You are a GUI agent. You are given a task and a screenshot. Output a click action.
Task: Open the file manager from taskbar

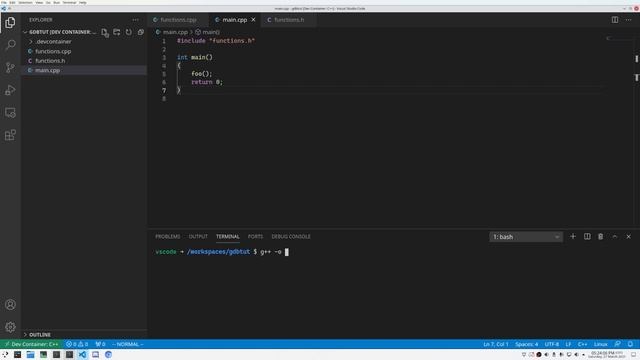tap(30, 354)
